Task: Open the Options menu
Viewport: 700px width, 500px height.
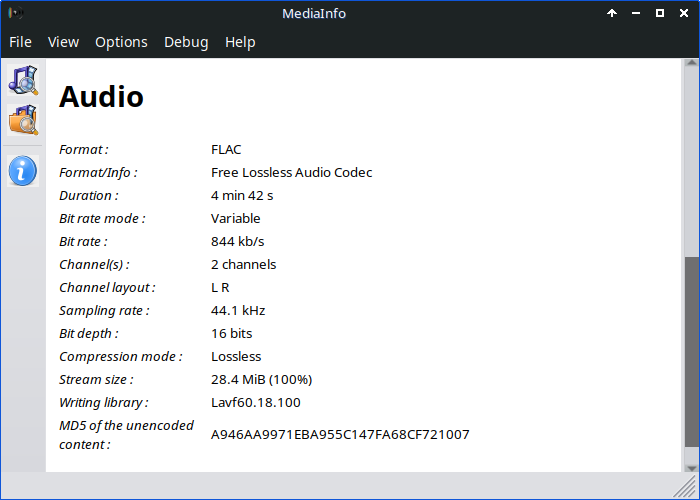Action: pos(121,42)
